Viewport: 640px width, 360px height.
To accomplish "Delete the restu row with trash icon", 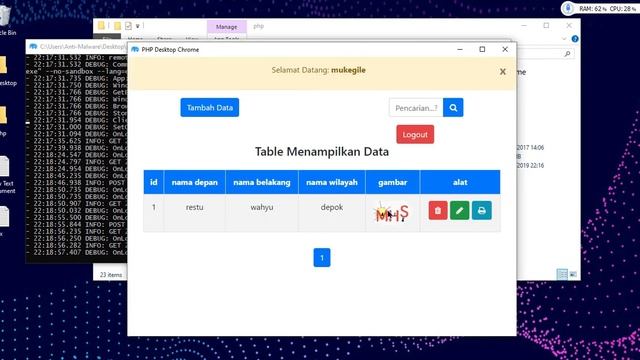I will click(x=438, y=211).
